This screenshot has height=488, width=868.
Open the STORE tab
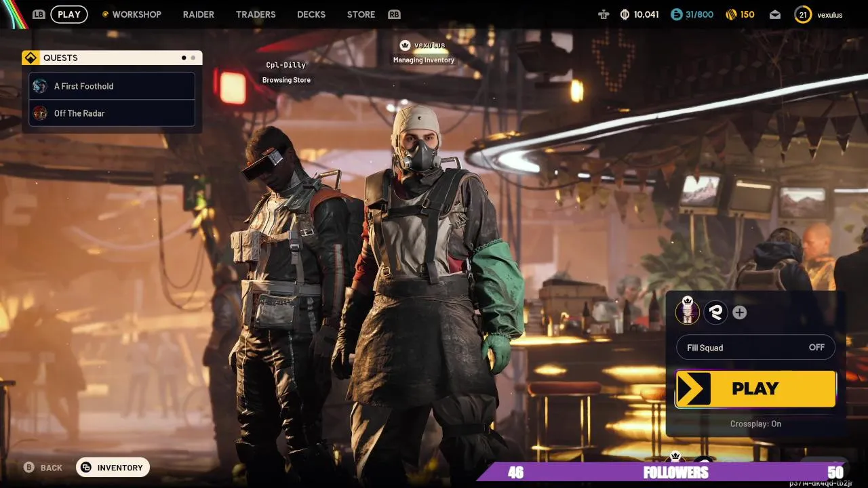point(361,14)
